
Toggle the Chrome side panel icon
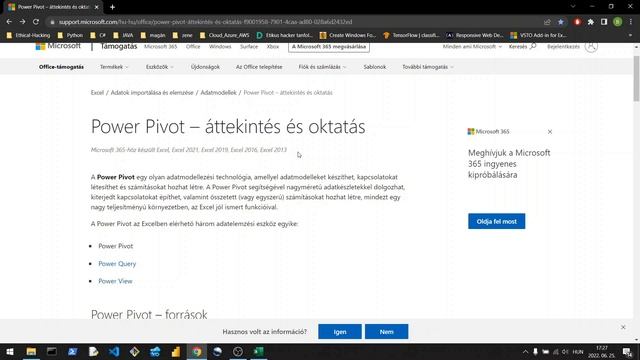[604, 22]
